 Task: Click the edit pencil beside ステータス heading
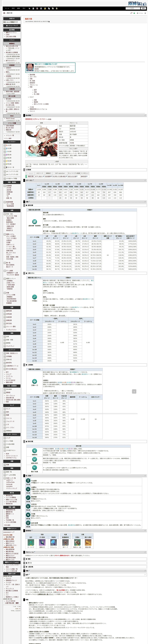click(x=33, y=180)
